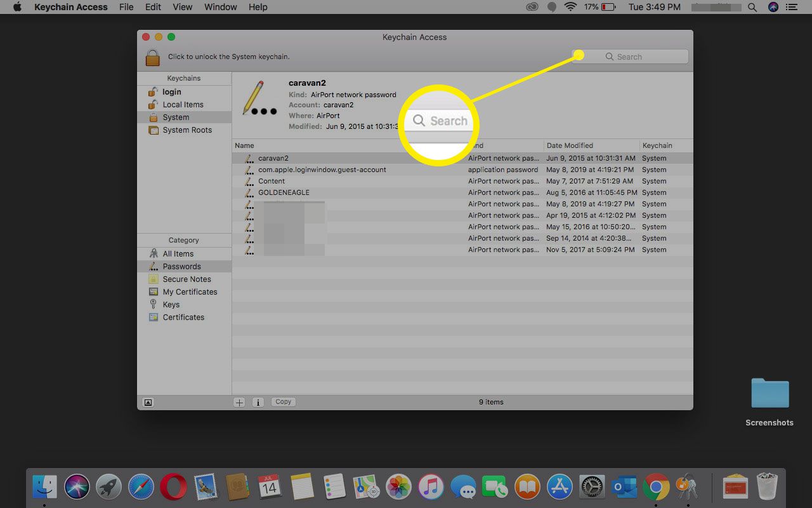
Task: Click the Siri icon in menu bar
Action: point(773,7)
